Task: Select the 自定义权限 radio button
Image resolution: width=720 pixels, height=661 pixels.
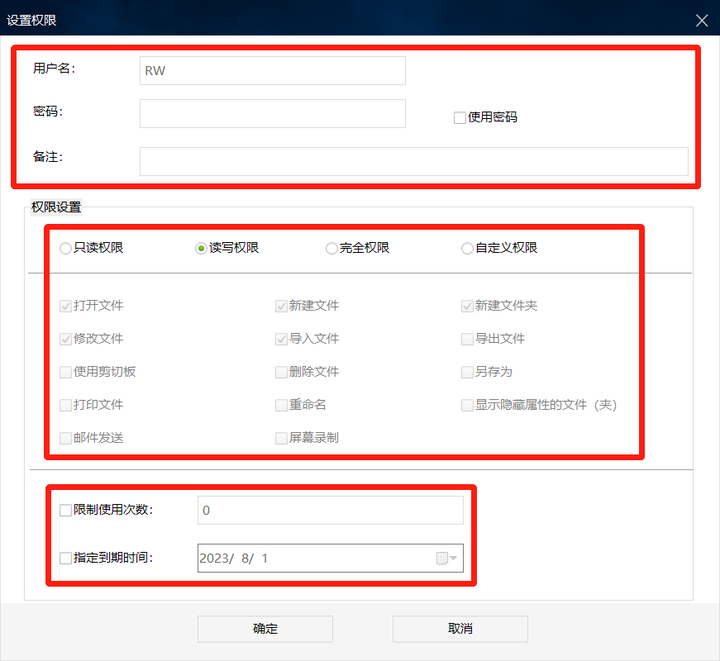Action: pos(467,248)
